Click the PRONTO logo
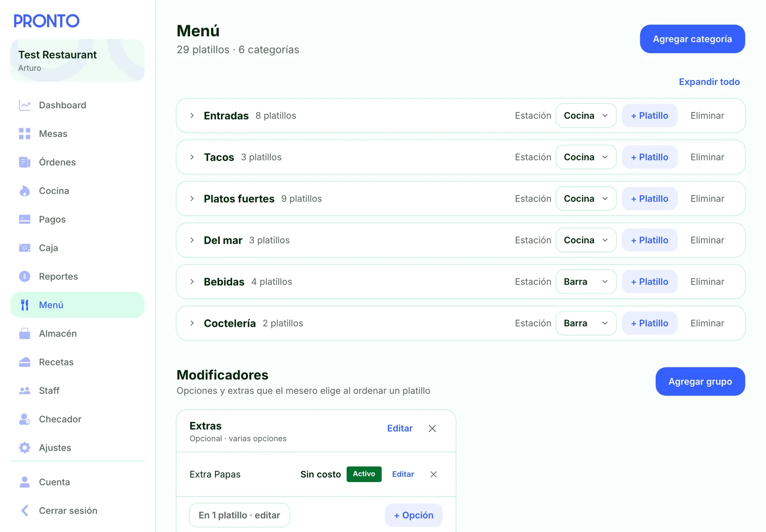This screenshot has width=766, height=532. [x=46, y=21]
